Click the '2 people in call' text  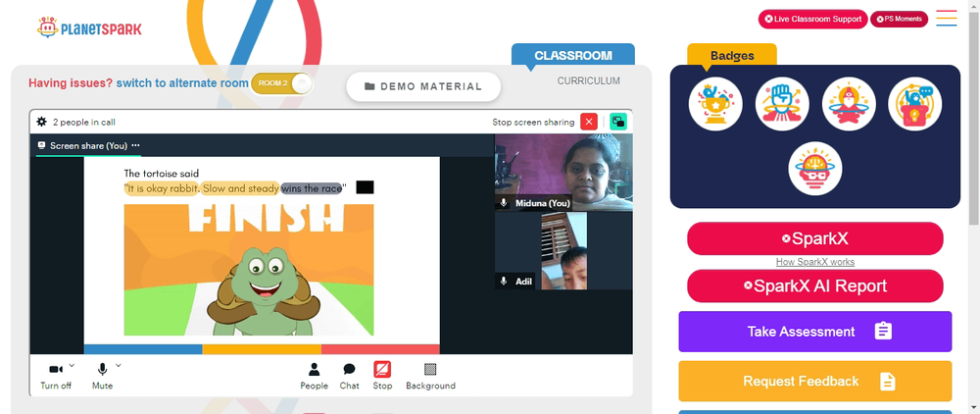click(x=83, y=122)
